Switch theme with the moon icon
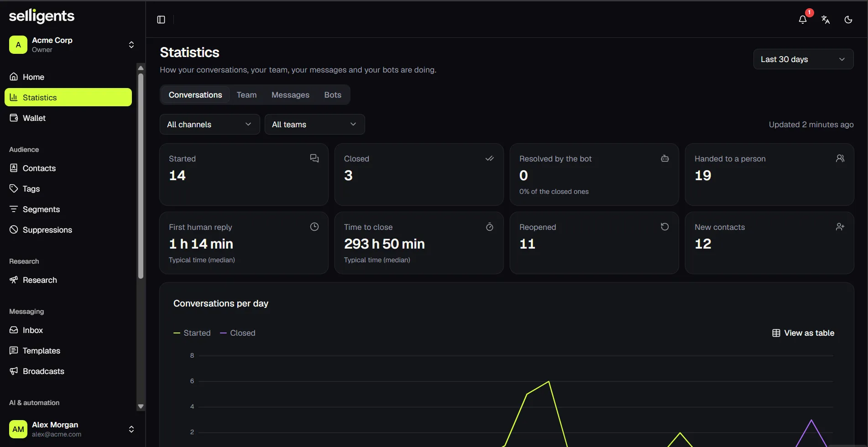 [x=848, y=20]
